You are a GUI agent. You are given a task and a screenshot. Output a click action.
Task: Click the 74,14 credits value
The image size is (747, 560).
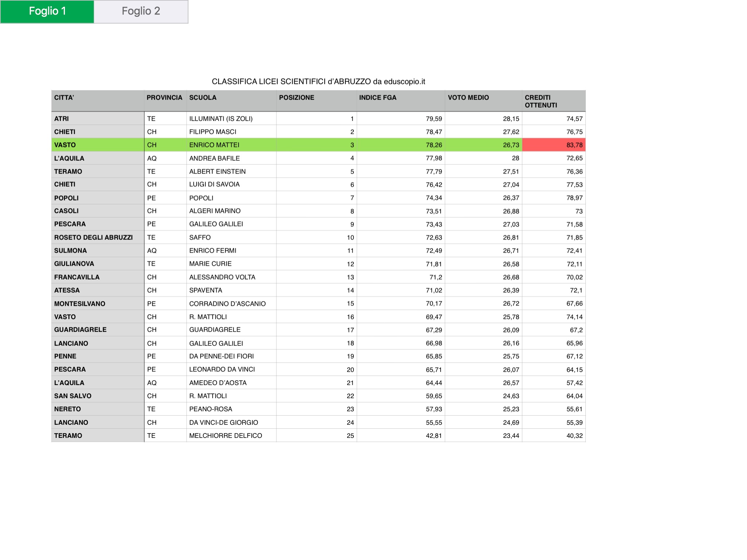[x=554, y=316]
